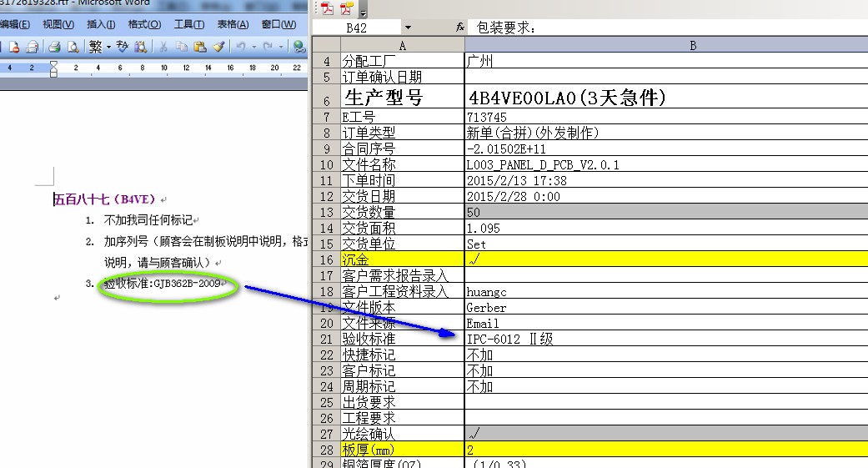Click the Select All corner in Excel

pyautogui.click(x=327, y=45)
